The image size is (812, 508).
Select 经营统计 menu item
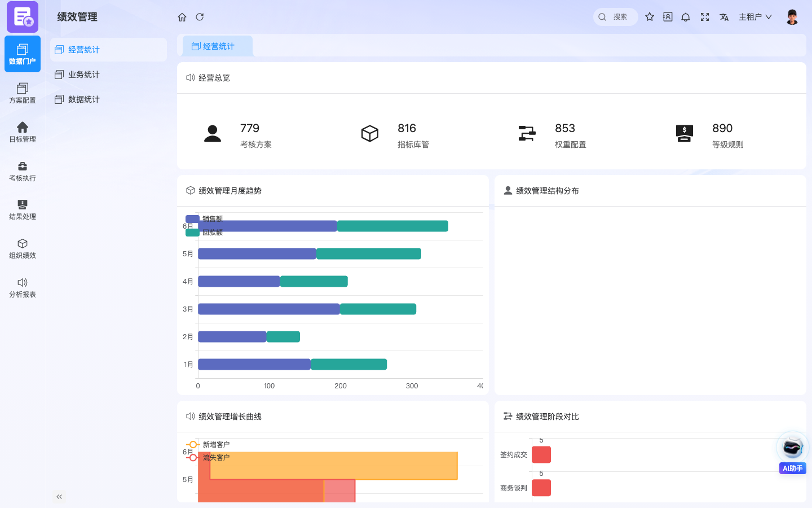(108, 50)
